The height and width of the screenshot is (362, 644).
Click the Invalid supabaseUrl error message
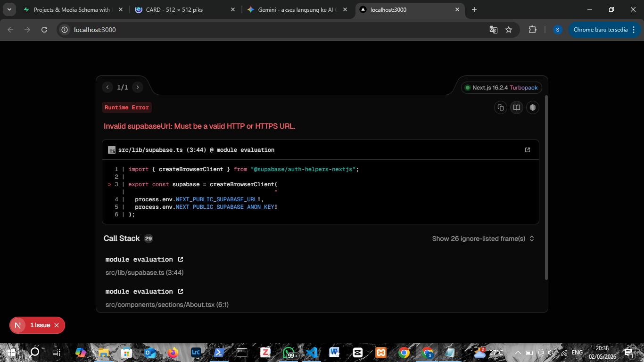pyautogui.click(x=199, y=126)
